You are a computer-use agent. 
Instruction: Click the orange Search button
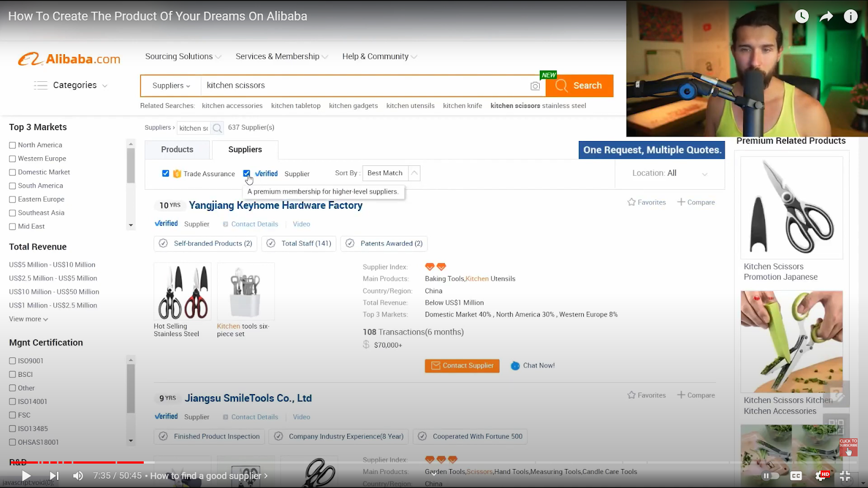(x=579, y=86)
